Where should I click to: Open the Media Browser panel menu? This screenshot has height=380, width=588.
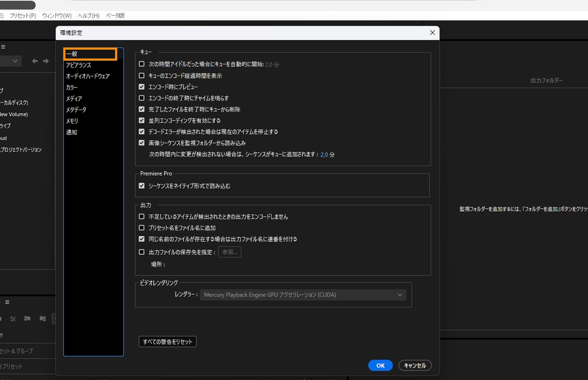(x=3, y=46)
